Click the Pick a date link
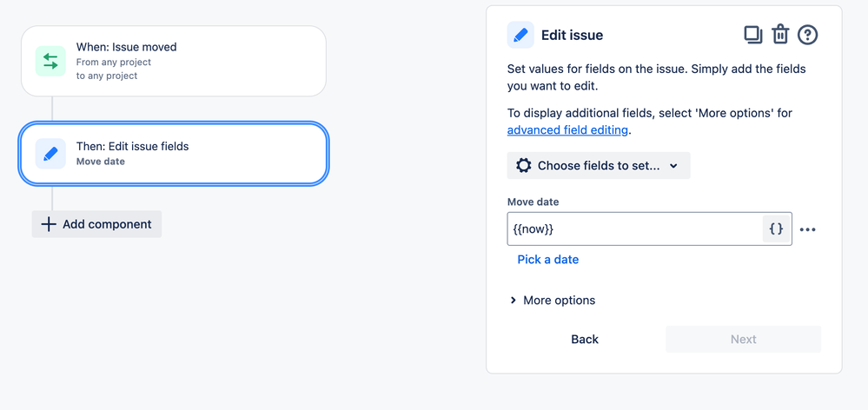The image size is (868, 410). [x=547, y=260]
